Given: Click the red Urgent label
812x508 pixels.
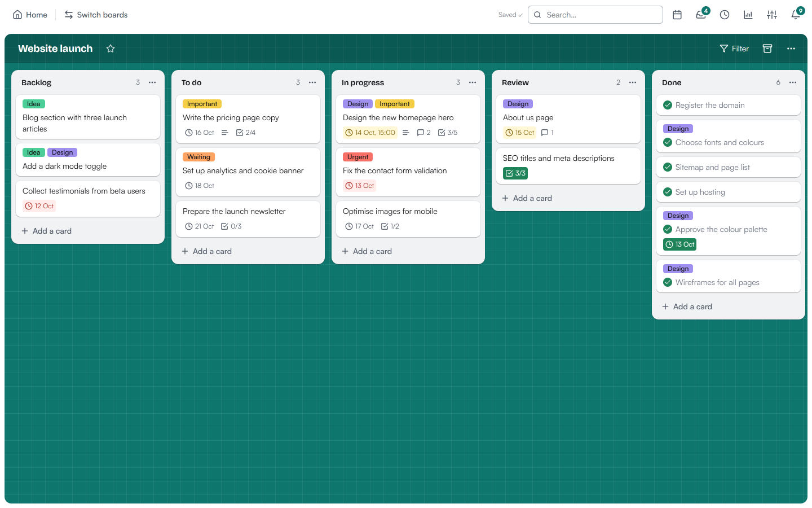Looking at the screenshot, I should [x=358, y=157].
